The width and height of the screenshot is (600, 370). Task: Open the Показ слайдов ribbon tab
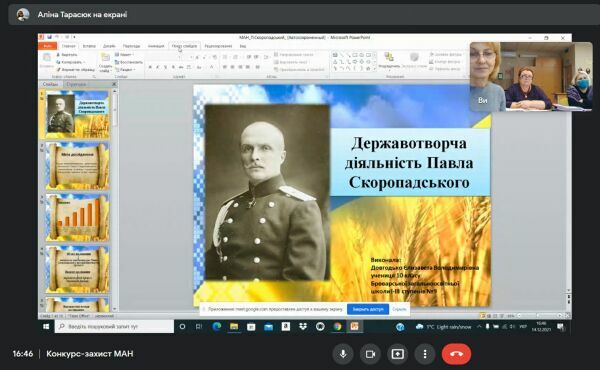[184, 46]
